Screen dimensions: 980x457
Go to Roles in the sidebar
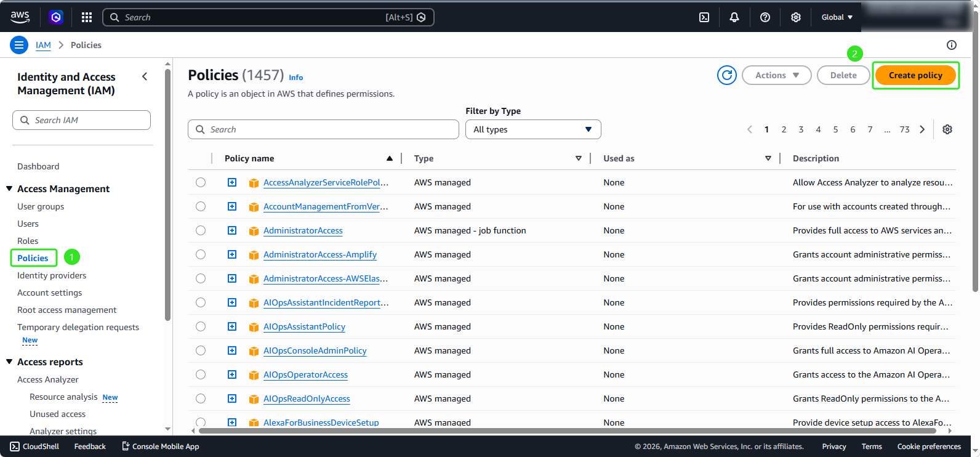click(28, 241)
